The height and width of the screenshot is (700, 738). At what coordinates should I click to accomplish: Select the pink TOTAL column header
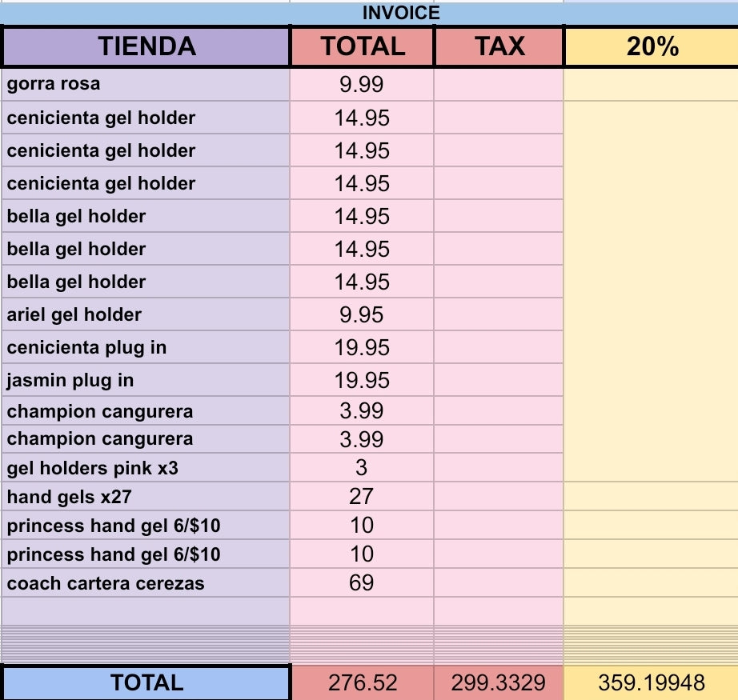coord(363,46)
